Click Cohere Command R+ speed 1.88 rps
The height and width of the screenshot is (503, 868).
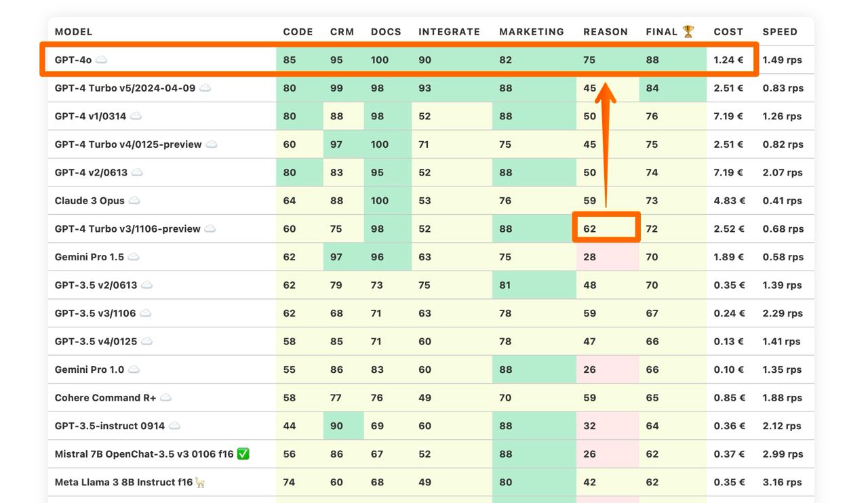[x=783, y=398]
